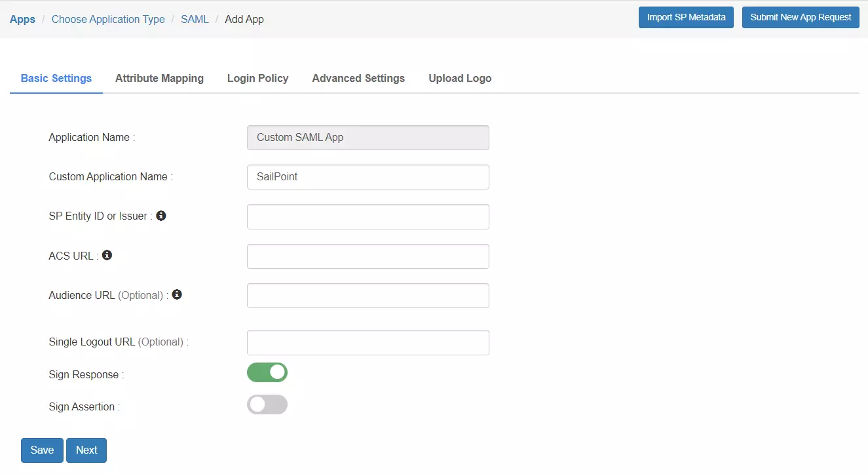Disable the Sign Response toggle
Image resolution: width=868 pixels, height=474 pixels.
(267, 372)
